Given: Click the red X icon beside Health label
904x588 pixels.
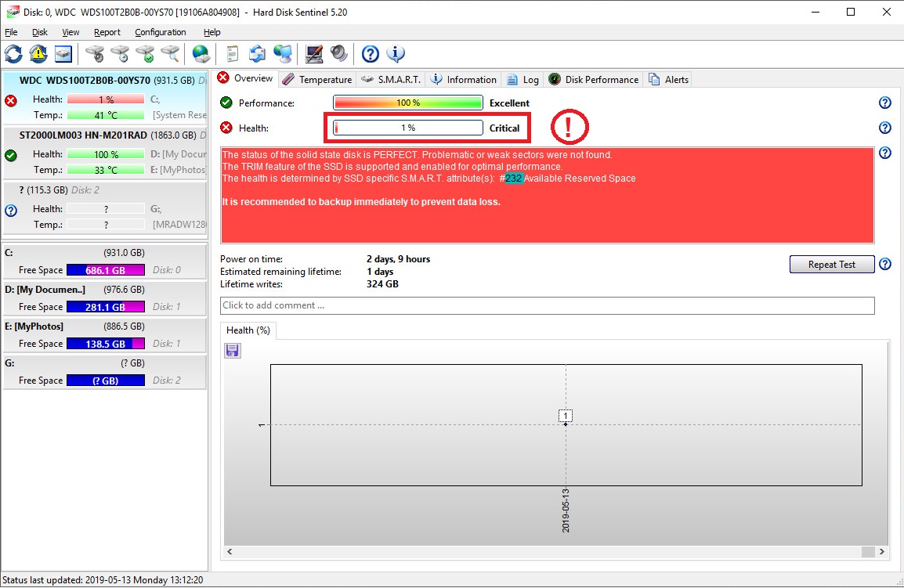Looking at the screenshot, I should click(x=226, y=128).
